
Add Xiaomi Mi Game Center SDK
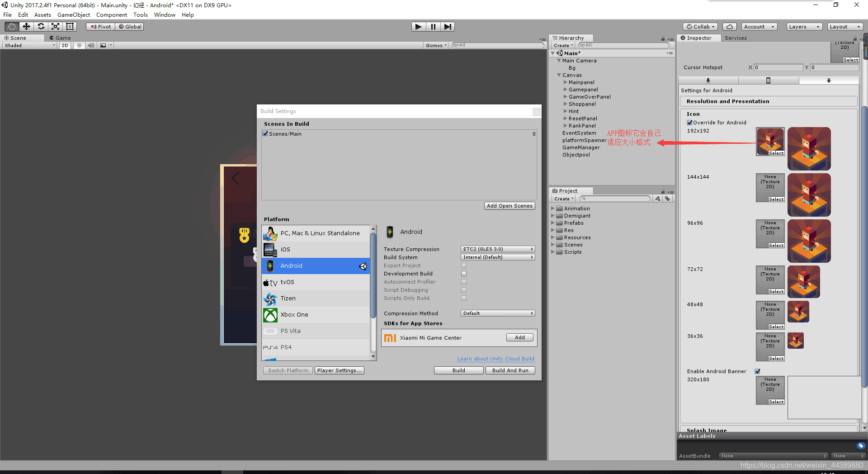[520, 337]
